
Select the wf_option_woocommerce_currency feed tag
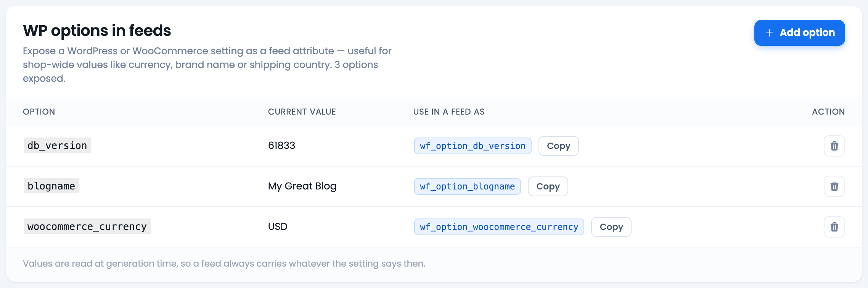pos(499,227)
